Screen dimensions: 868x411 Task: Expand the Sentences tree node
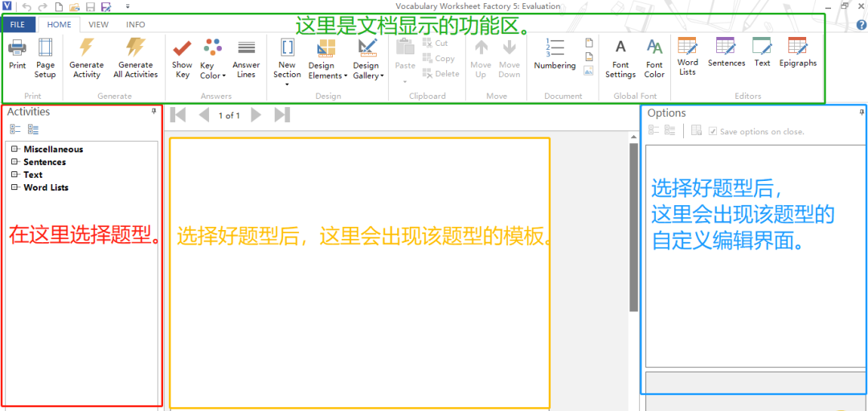pos(14,162)
